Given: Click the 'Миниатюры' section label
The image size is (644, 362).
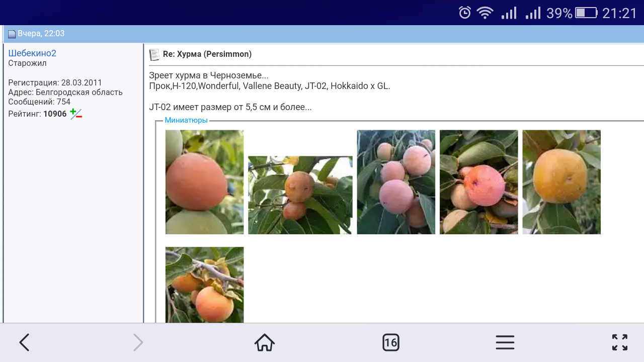Looking at the screenshot, I should [186, 121].
